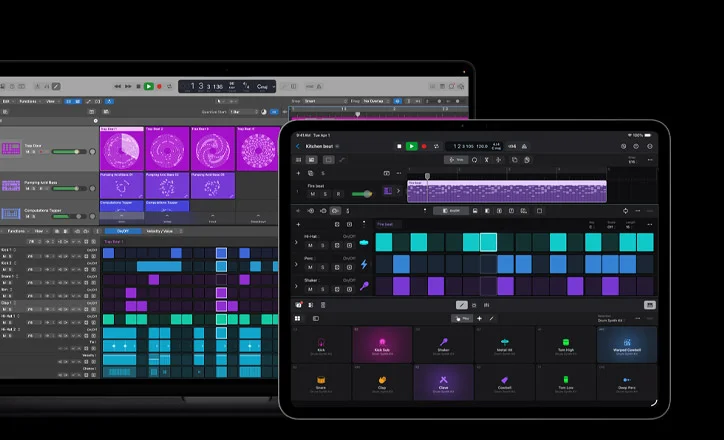Image resolution: width=724 pixels, height=440 pixels.
Task: Click the Shaker row maraca icon
Action: click(364, 286)
